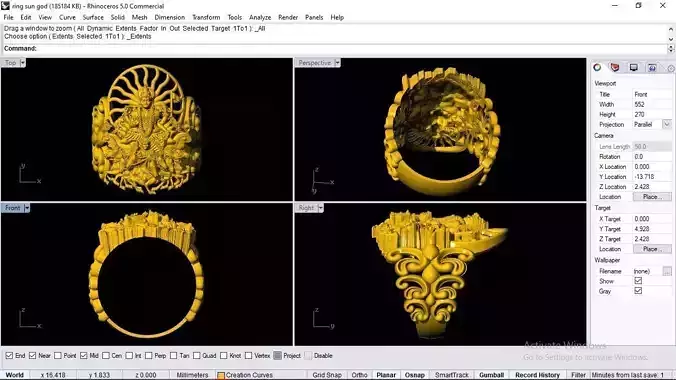
Task: Click the Y Location value -13.718
Action: [x=652, y=176]
